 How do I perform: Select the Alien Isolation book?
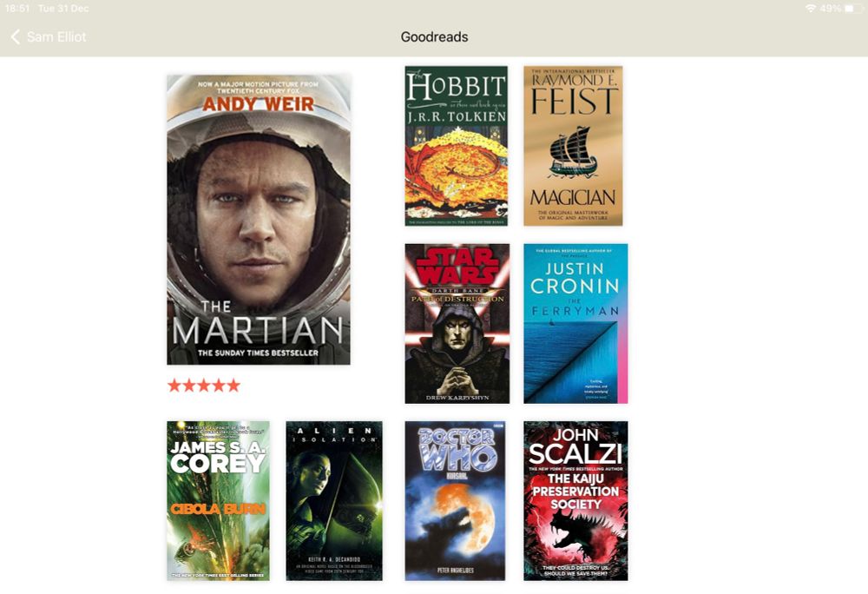pos(334,500)
